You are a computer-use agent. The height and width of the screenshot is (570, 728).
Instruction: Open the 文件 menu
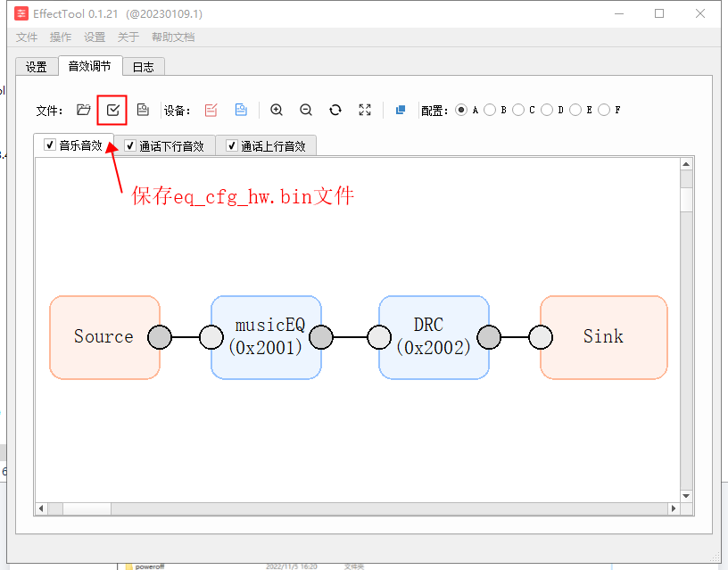[27, 37]
